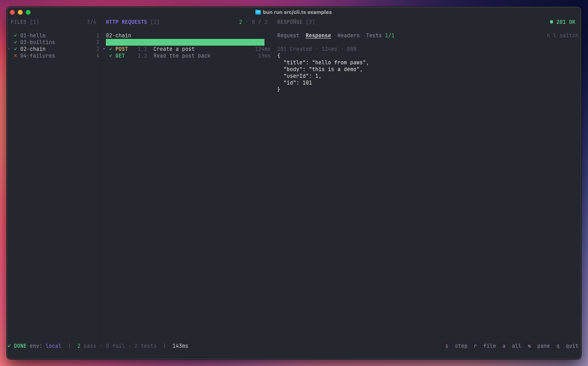The image size is (588, 366).
Task: Click the '2 pass' count in status bar
Action: tap(87, 346)
